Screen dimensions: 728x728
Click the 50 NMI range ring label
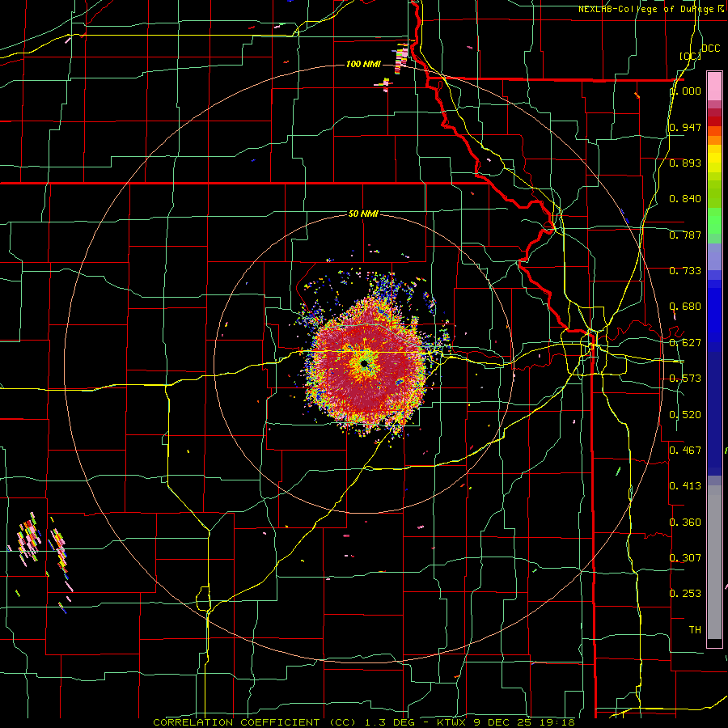(x=363, y=214)
